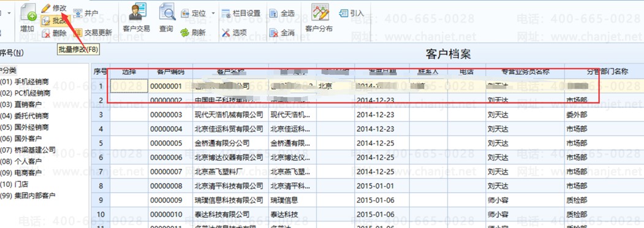
Task: Toggle 选择 cell for customer 00000003
Action: [129, 115]
